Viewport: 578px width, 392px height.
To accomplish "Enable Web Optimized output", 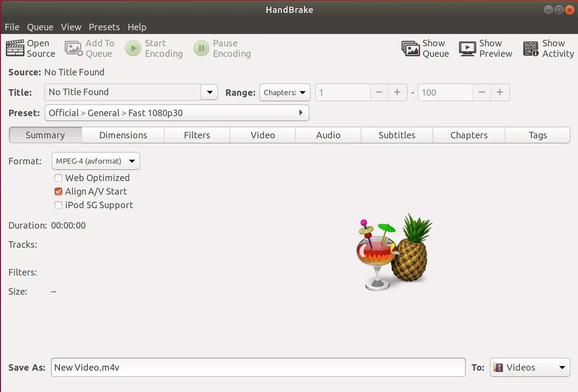I will click(x=58, y=178).
